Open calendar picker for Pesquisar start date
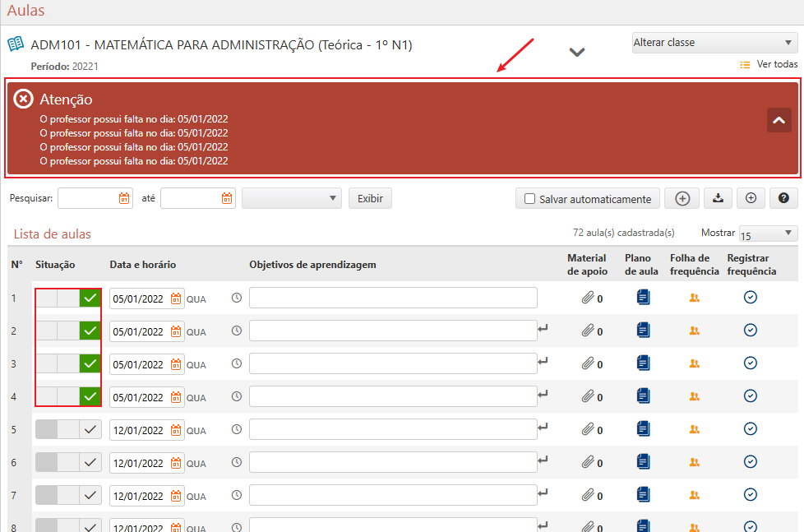The width and height of the screenshot is (804, 532). coord(124,198)
